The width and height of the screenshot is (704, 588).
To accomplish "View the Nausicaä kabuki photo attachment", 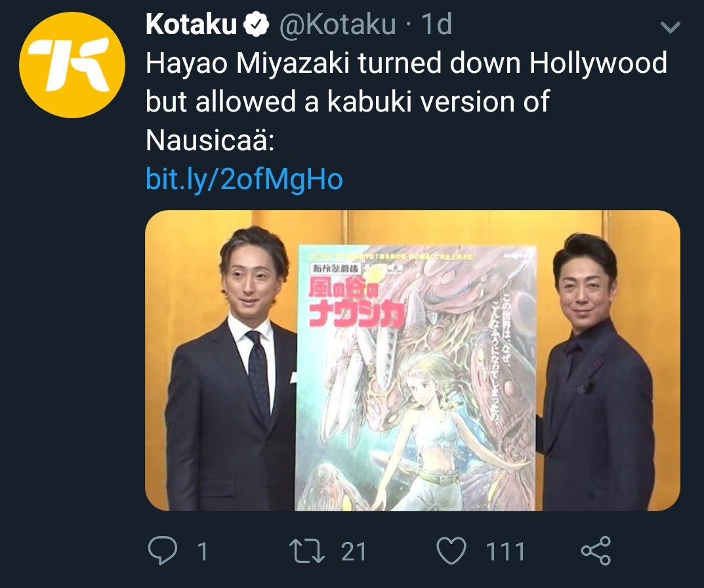I will pos(412,360).
